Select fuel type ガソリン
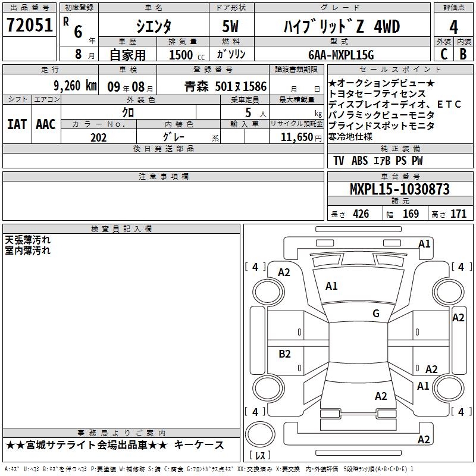Image resolution: width=476 pixels, height=476 pixels. (x=231, y=54)
